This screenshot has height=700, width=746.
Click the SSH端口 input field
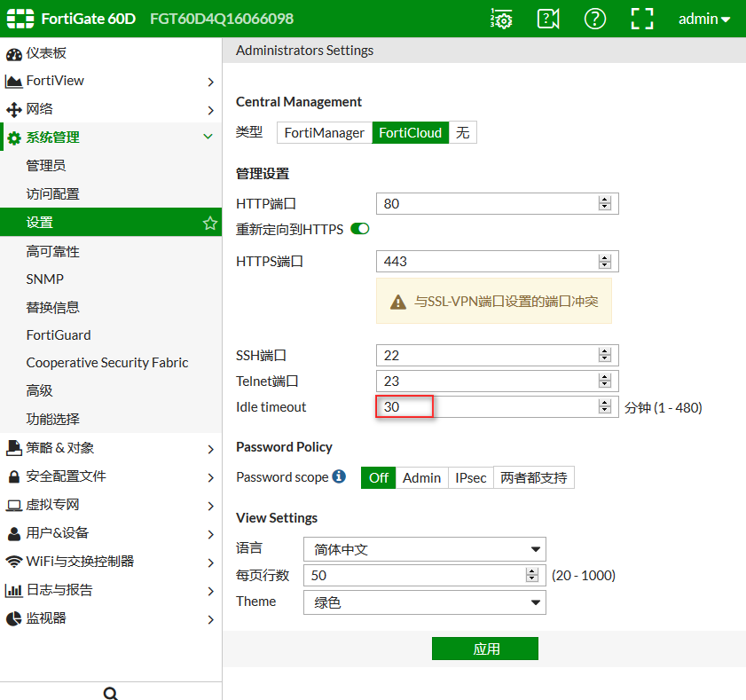coord(497,356)
